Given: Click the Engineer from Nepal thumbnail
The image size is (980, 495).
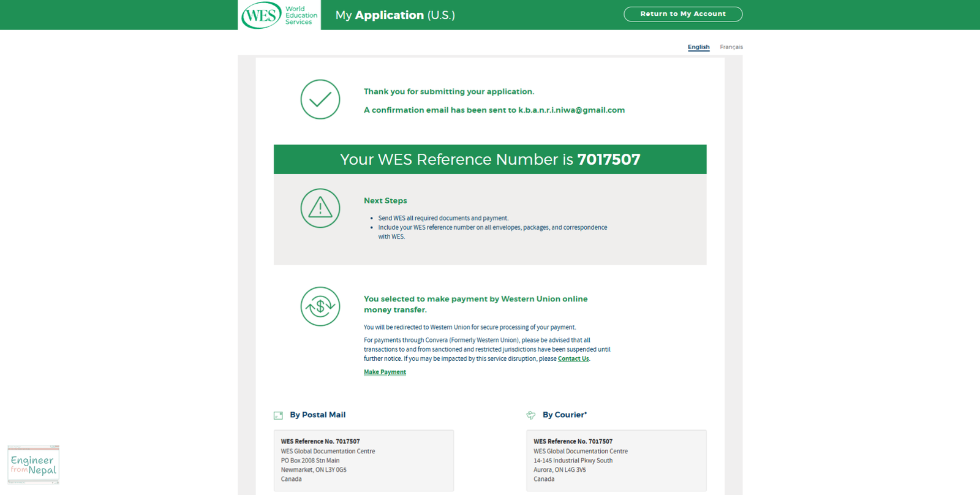Looking at the screenshot, I should (x=34, y=465).
